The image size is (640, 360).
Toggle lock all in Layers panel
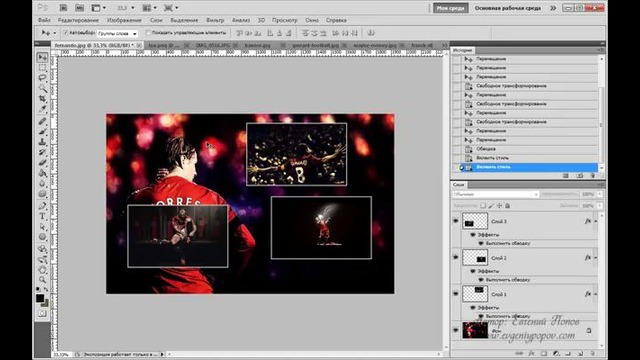[x=507, y=206]
